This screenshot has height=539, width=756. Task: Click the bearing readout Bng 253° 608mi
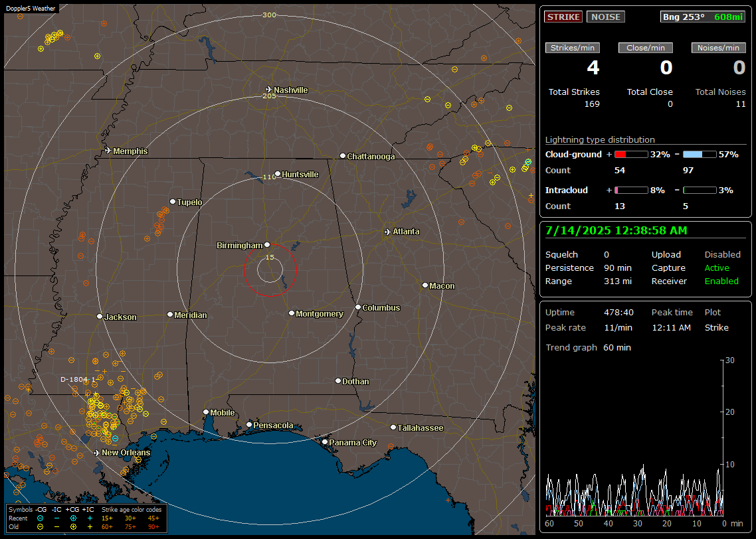point(702,17)
